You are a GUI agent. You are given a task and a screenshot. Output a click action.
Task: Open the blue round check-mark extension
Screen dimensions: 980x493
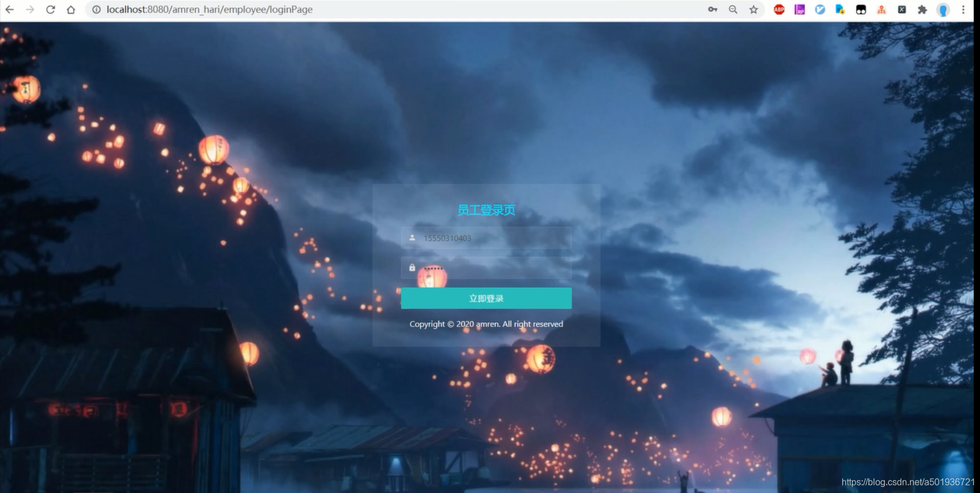[x=820, y=10]
